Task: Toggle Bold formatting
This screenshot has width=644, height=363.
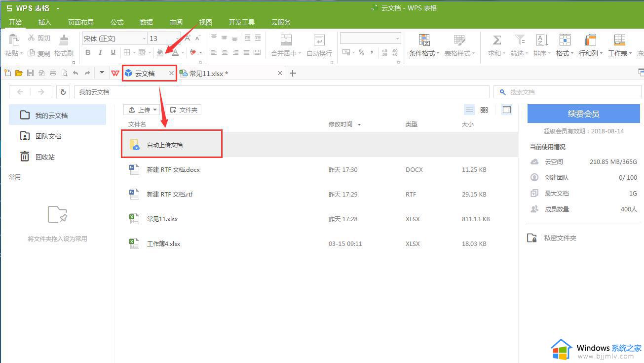Action: click(88, 52)
